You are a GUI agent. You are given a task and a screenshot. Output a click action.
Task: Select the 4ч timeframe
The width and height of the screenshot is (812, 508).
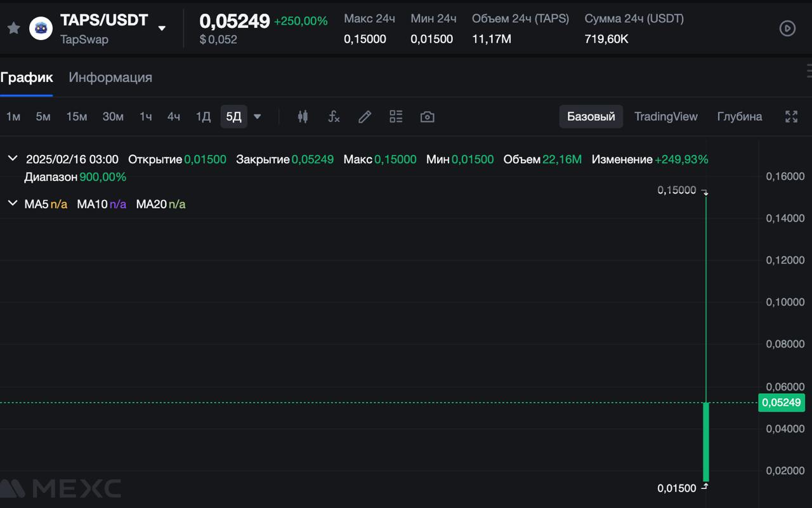pos(174,117)
